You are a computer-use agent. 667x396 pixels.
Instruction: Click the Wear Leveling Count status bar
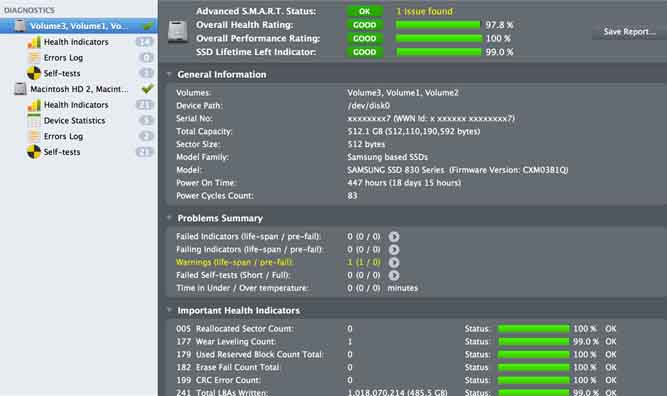(533, 342)
